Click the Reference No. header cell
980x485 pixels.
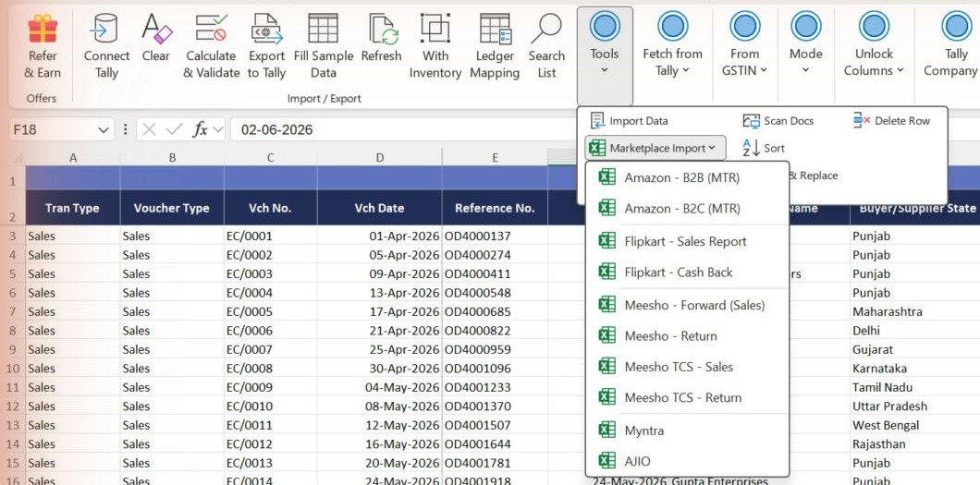[x=495, y=208]
